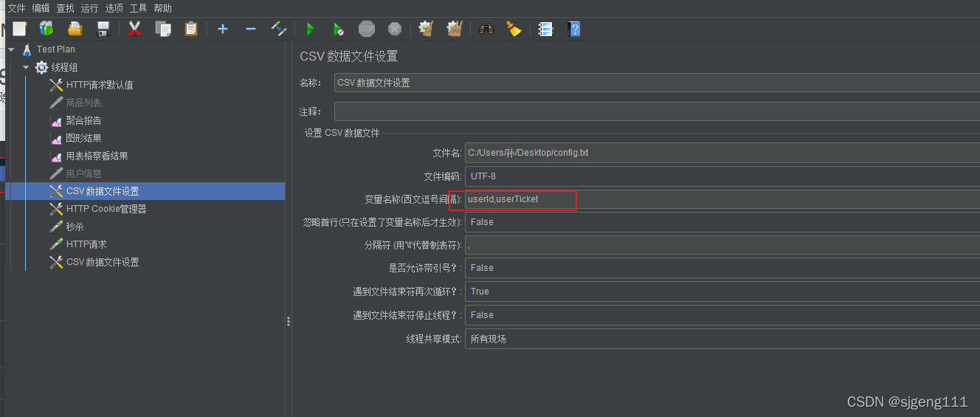Click the 文件名 field containing config.txt path
Screen dimensions: 980x417
[x=722, y=153]
